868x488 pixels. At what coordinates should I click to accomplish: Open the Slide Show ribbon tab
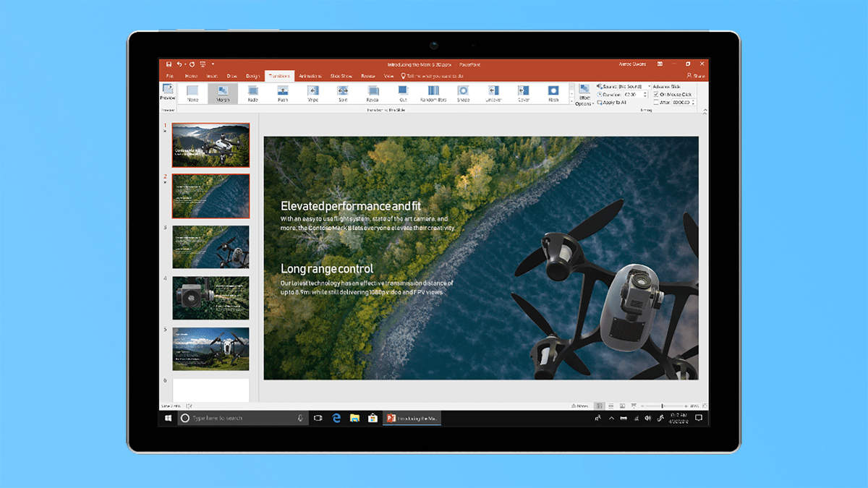pyautogui.click(x=341, y=75)
